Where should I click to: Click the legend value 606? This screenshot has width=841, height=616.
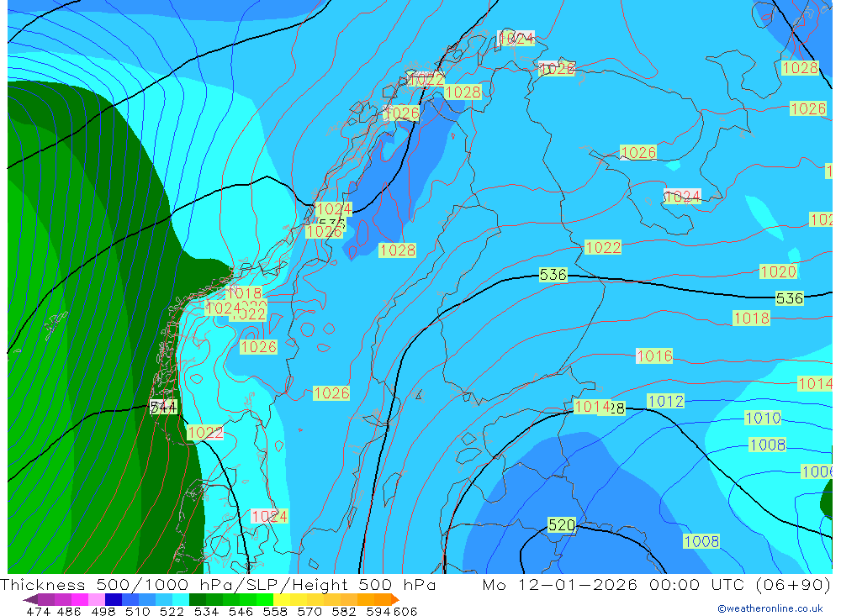[x=405, y=611]
